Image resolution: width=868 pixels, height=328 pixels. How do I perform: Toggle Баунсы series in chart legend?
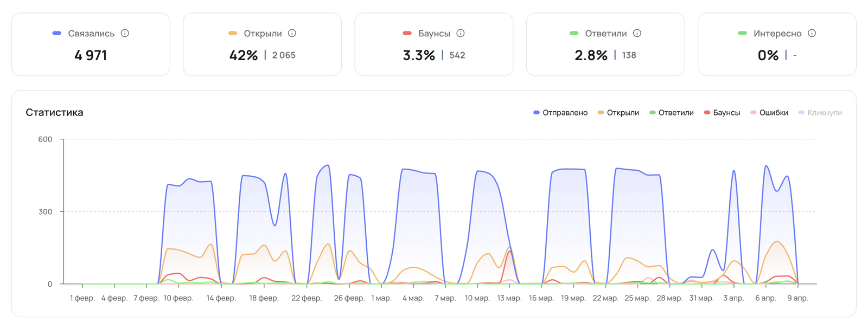click(722, 113)
